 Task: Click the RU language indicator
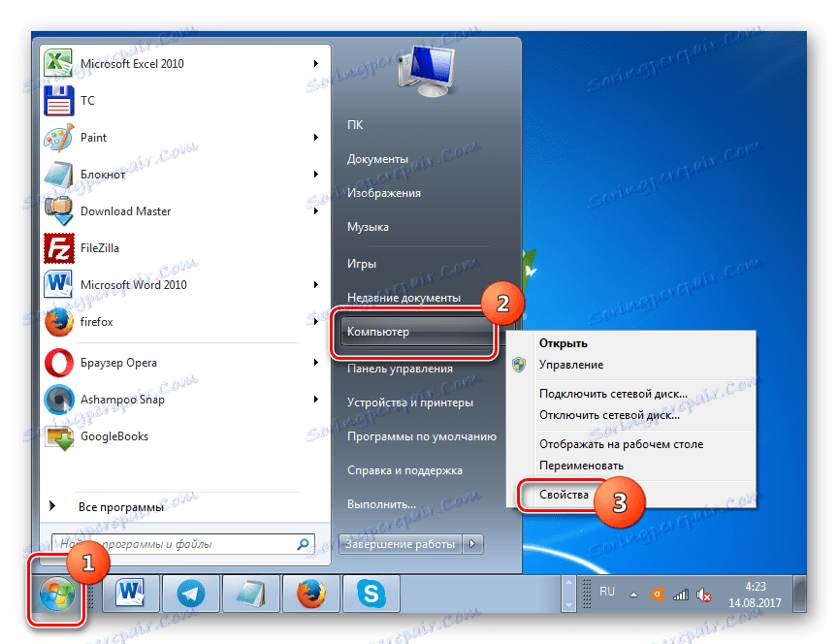coord(606,592)
